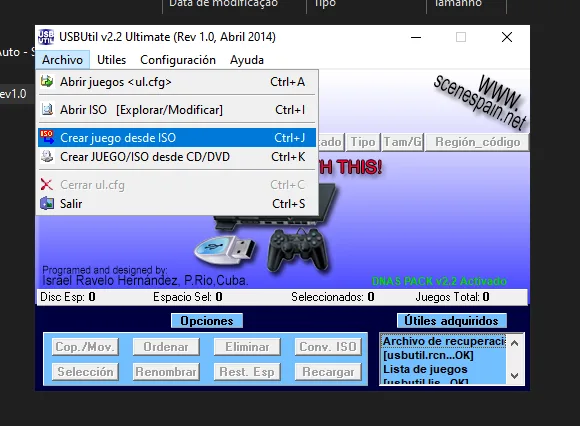
Task: Click the Abrir ISO document icon
Action: coord(47,109)
